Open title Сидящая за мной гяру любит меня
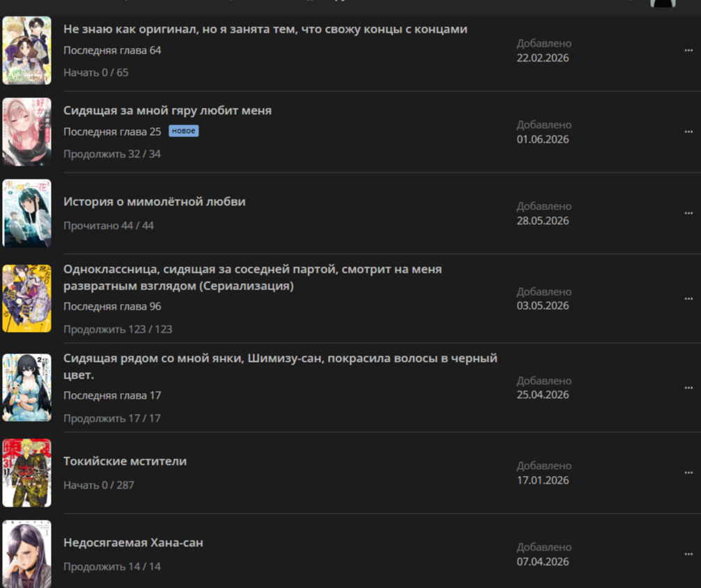701x588 pixels. [167, 111]
